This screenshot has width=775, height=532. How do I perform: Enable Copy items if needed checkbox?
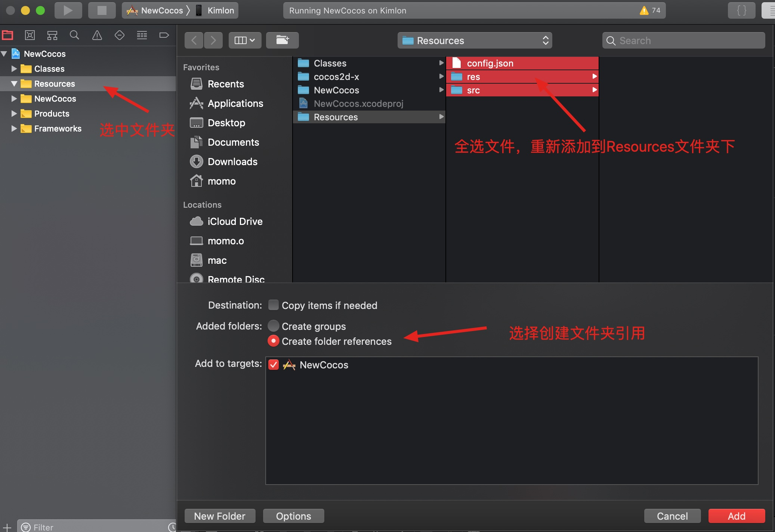click(274, 305)
